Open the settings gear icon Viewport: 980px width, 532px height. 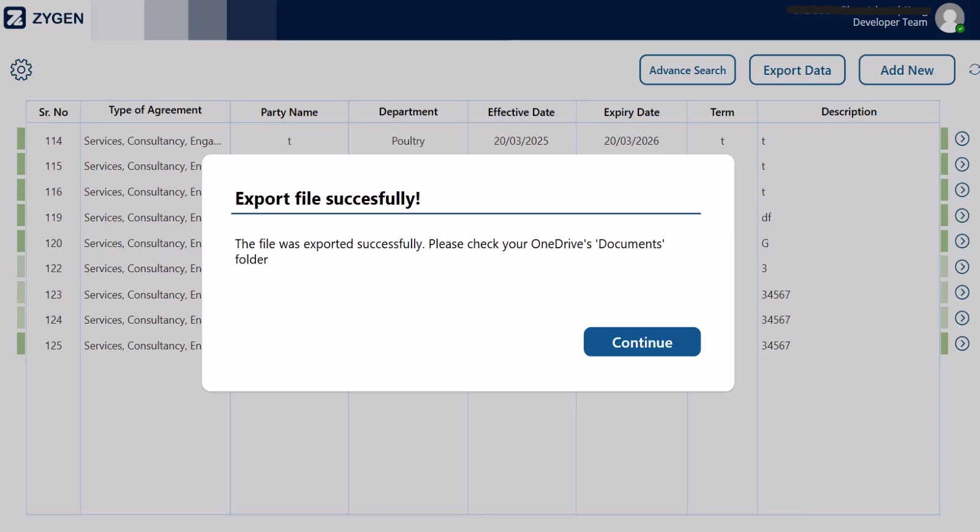point(21,70)
